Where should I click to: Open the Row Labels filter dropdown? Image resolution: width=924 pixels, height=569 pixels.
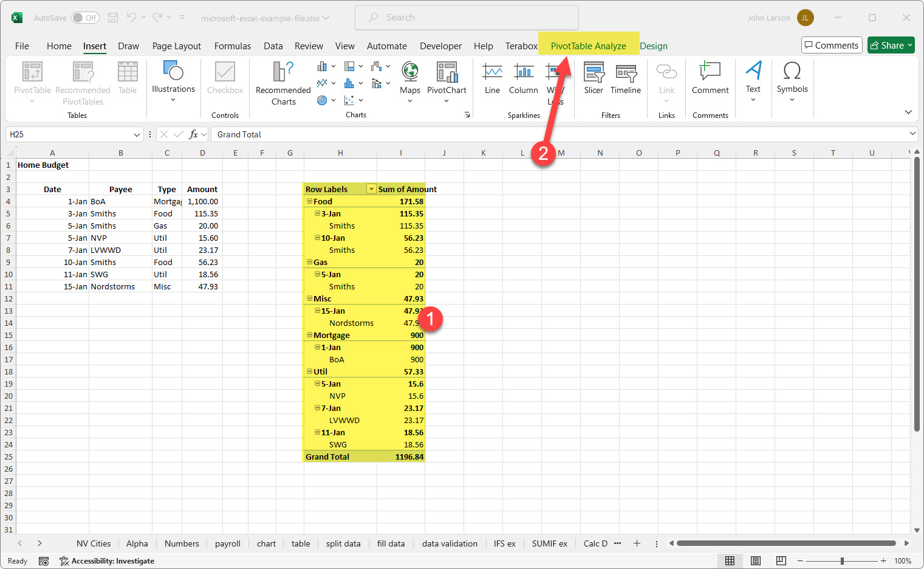371,189
